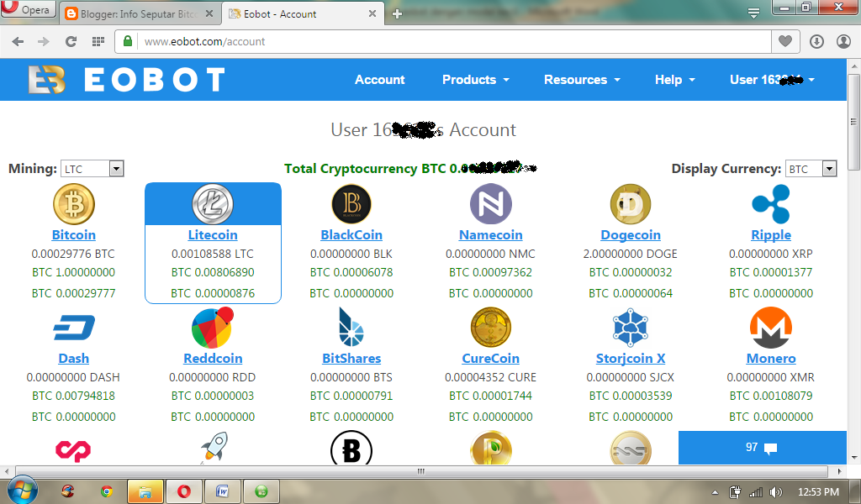Click the Ripple logo icon

(771, 204)
